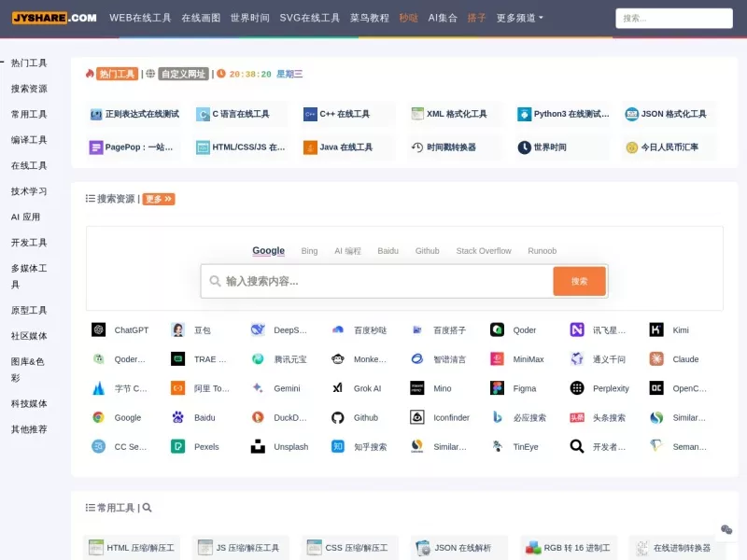The height and width of the screenshot is (560, 747).
Task: Go to 社区媒体 in the sidebar
Action: 29,336
